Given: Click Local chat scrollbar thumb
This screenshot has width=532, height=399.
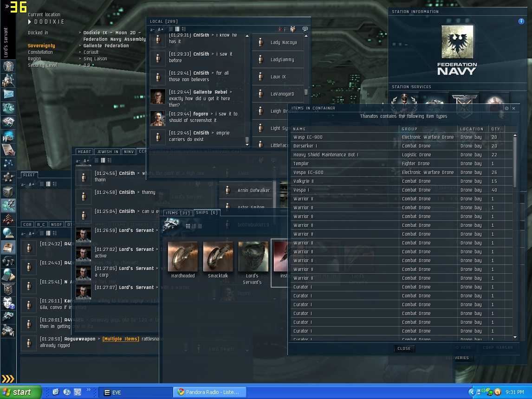Looking at the screenshot, I should tap(247, 140).
